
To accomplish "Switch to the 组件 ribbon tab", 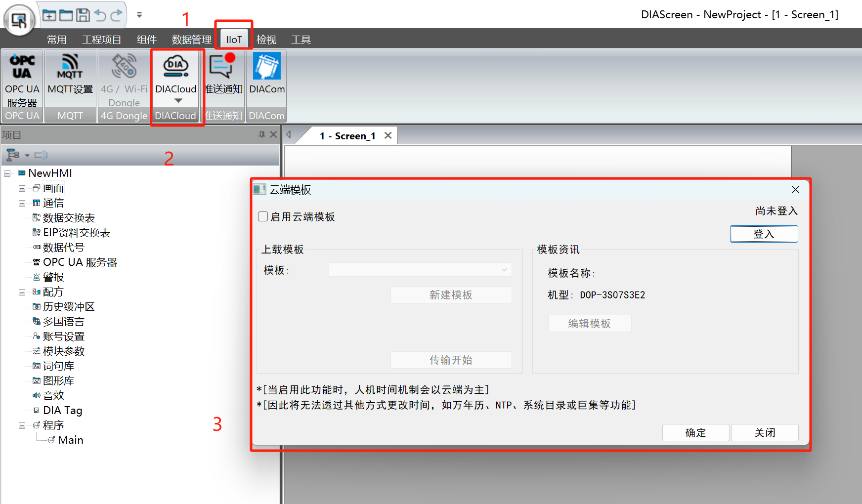I will 147,40.
